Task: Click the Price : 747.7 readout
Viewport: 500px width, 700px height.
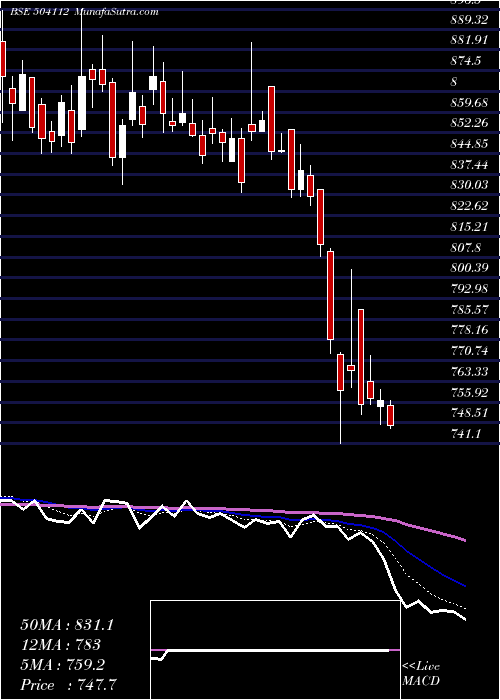Action: [70, 686]
